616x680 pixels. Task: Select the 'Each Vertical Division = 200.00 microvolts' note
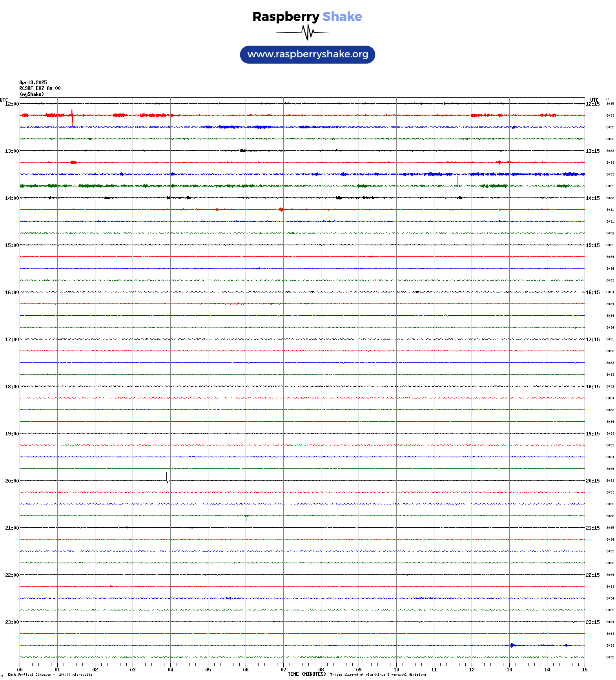(50, 675)
